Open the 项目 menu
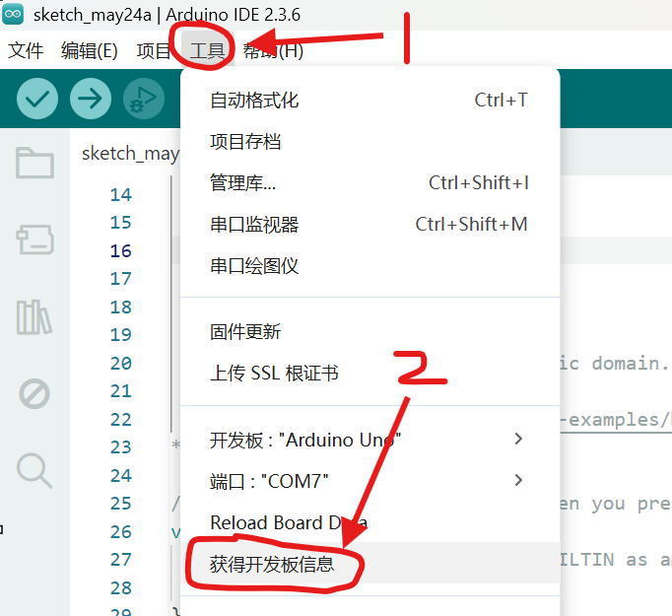This screenshot has width=672, height=616. click(x=154, y=50)
